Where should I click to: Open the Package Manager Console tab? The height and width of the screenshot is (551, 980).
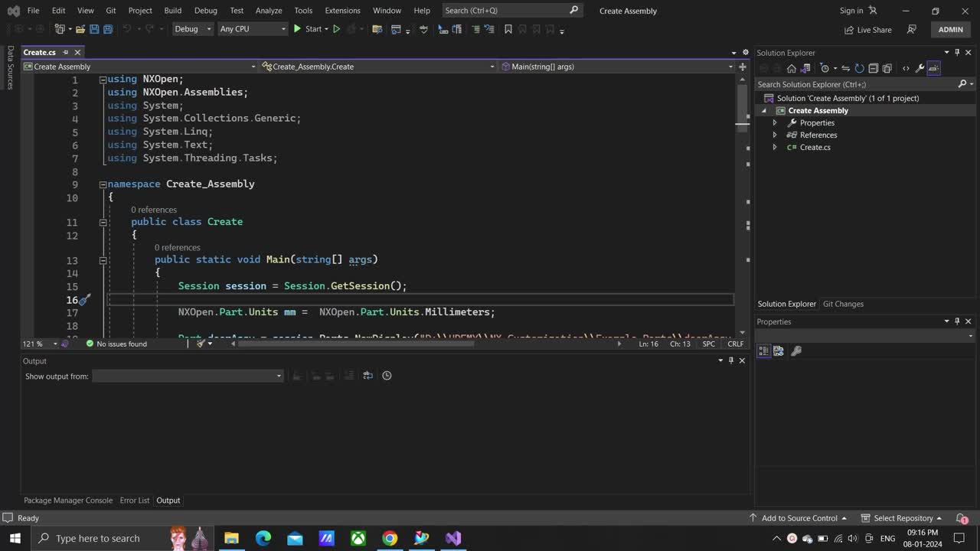68,500
